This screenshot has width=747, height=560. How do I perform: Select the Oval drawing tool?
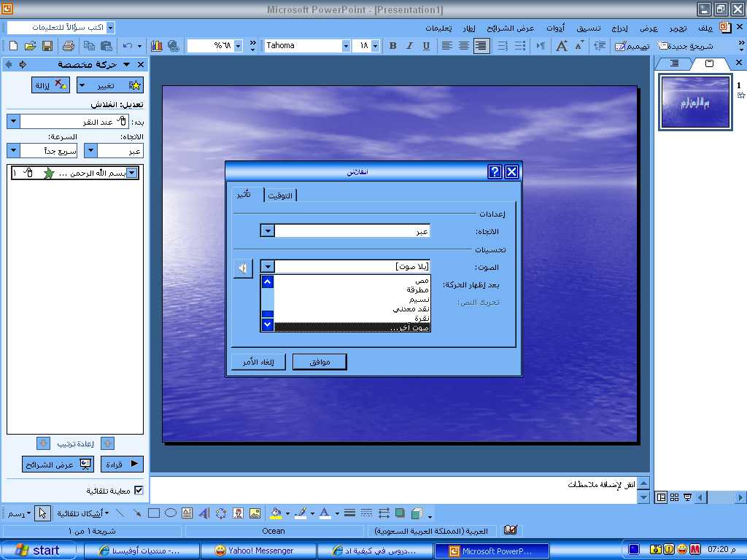click(171, 513)
